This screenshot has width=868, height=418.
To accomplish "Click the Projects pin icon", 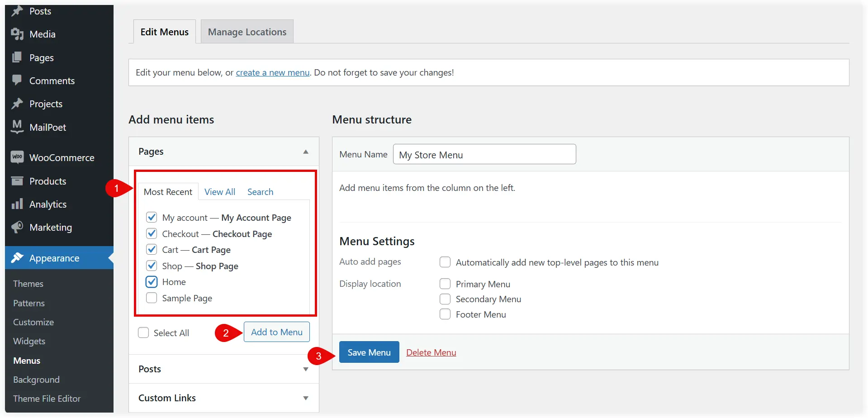I will 17,104.
